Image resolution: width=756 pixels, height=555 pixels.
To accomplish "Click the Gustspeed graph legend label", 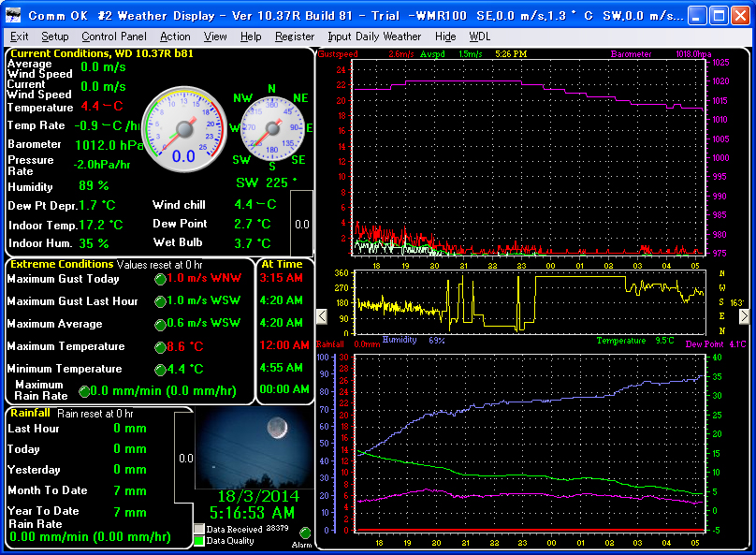I will coord(338,54).
